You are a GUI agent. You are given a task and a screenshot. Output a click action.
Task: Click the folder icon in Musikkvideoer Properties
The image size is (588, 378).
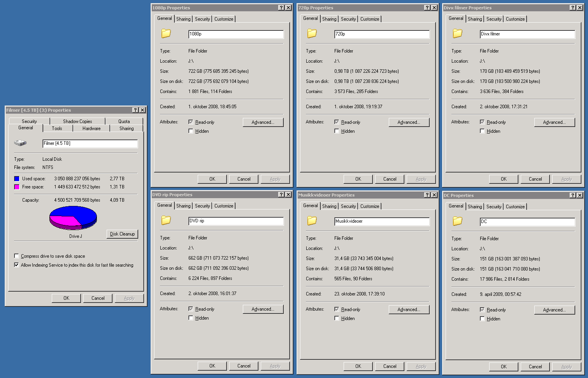coord(312,221)
